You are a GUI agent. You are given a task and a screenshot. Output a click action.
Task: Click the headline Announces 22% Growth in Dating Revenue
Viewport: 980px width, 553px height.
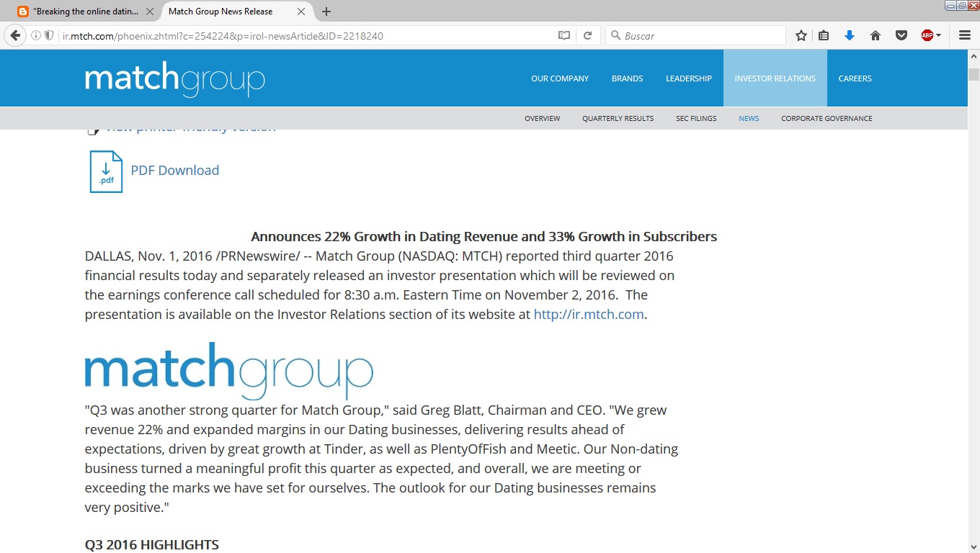coord(484,236)
